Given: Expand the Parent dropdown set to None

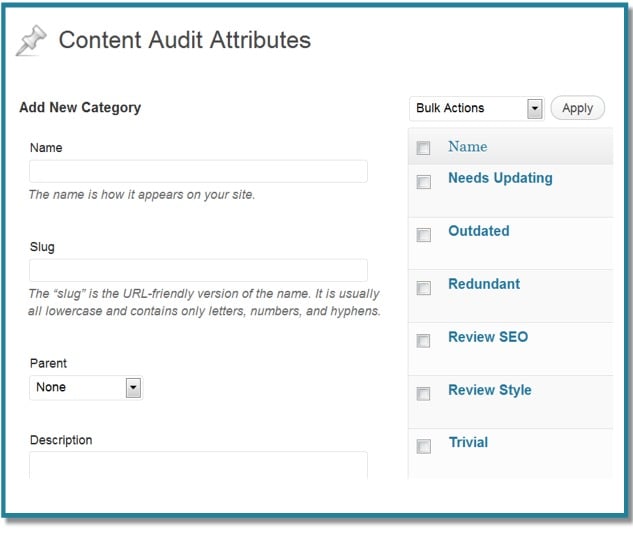Looking at the screenshot, I should coord(86,387).
